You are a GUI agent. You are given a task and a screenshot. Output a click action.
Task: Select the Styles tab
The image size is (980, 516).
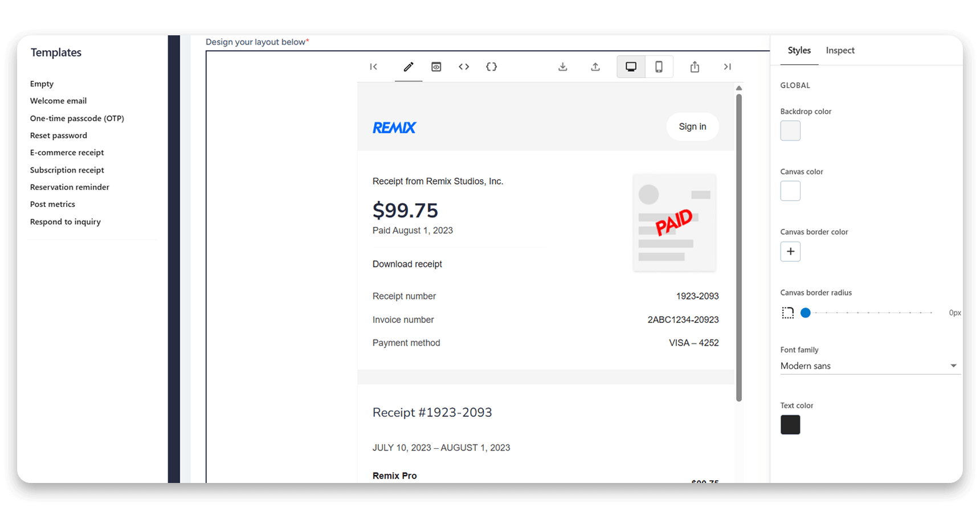pyautogui.click(x=799, y=50)
